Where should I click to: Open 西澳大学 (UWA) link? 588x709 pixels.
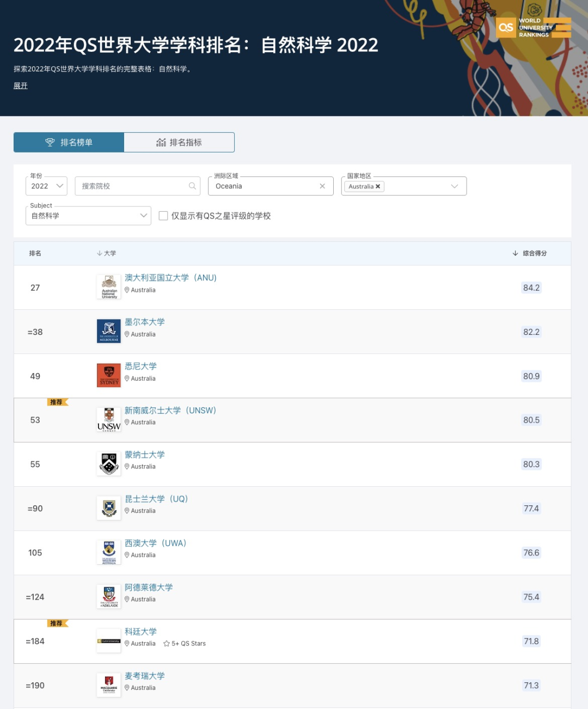click(x=156, y=543)
